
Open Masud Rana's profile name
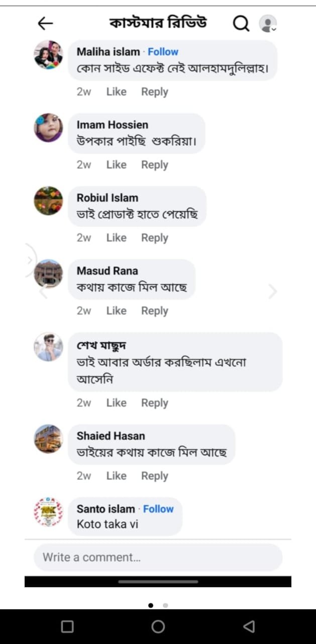pos(107,271)
